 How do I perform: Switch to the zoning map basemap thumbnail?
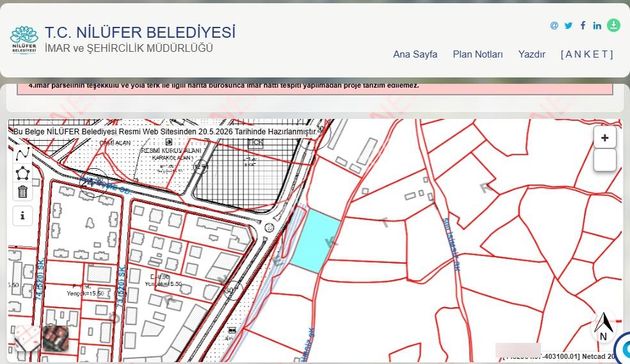[26, 338]
